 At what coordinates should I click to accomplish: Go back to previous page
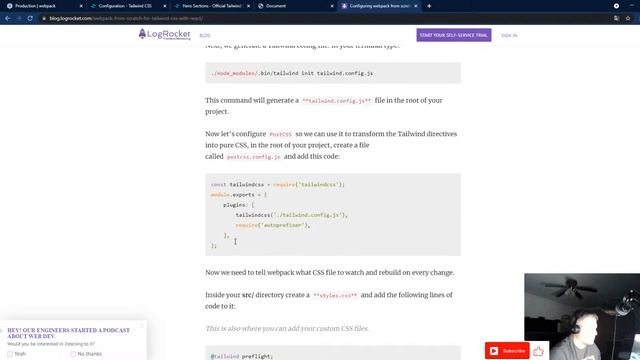point(8,18)
